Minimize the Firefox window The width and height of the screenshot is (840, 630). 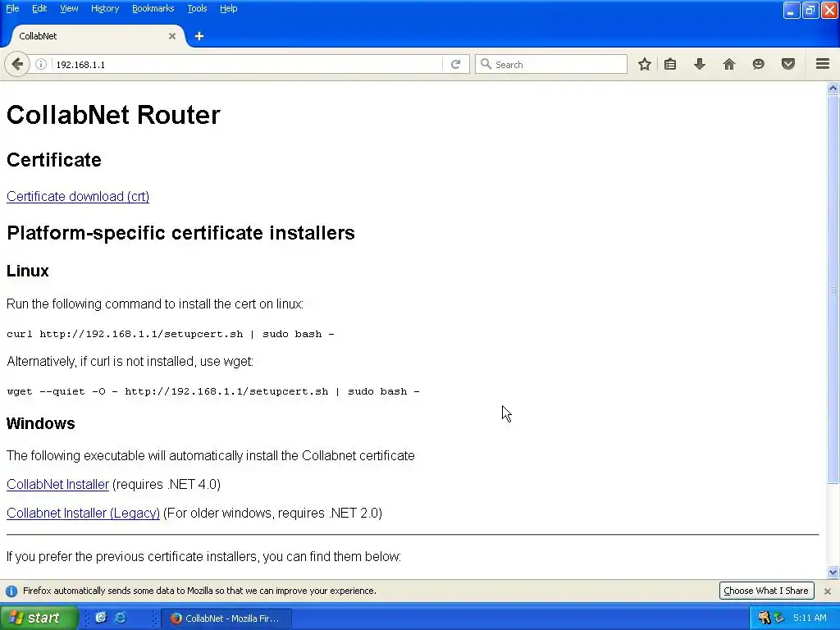(792, 10)
